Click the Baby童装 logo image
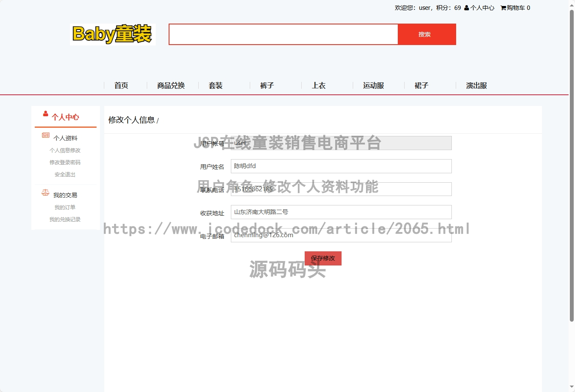The height and width of the screenshot is (392, 575). [x=113, y=34]
